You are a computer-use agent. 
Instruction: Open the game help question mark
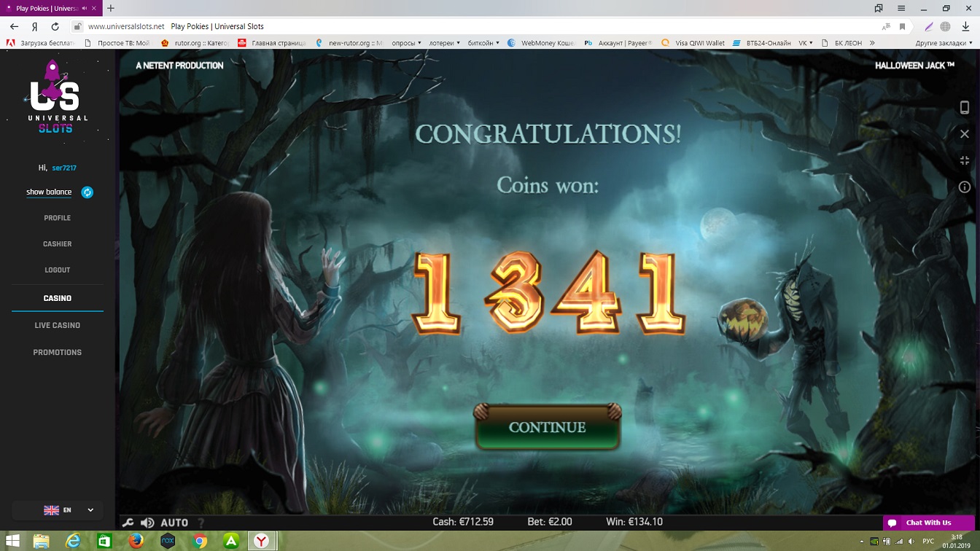pyautogui.click(x=201, y=523)
